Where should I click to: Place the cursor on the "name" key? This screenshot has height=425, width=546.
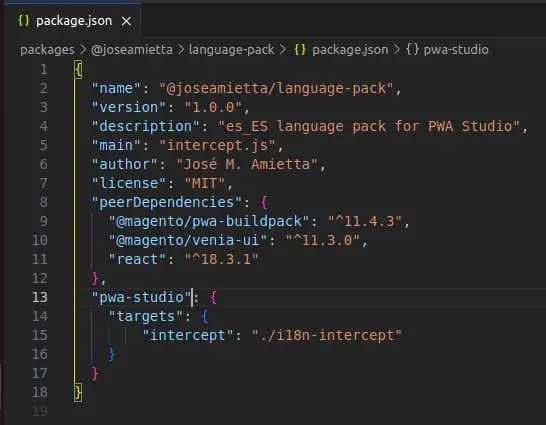coord(116,88)
